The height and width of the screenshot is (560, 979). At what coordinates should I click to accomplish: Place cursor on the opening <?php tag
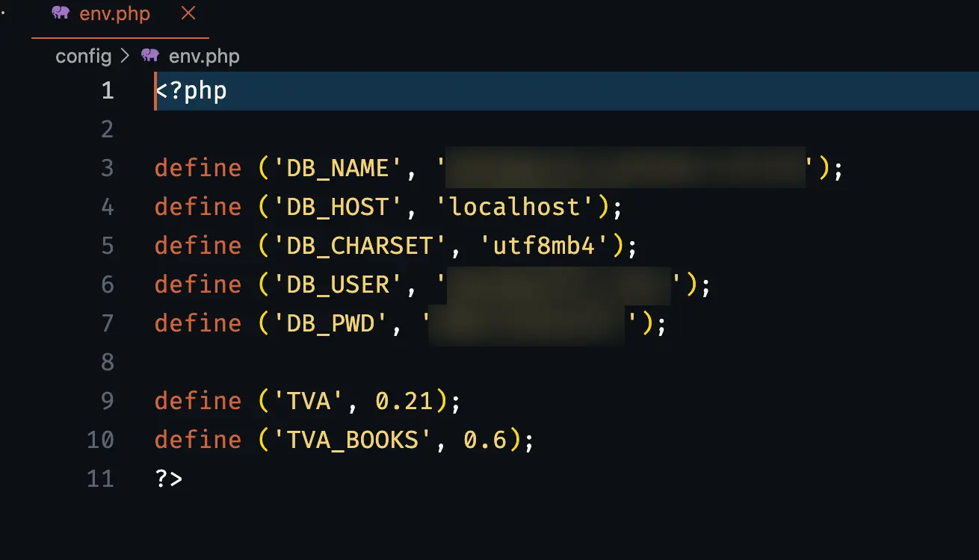coord(191,91)
